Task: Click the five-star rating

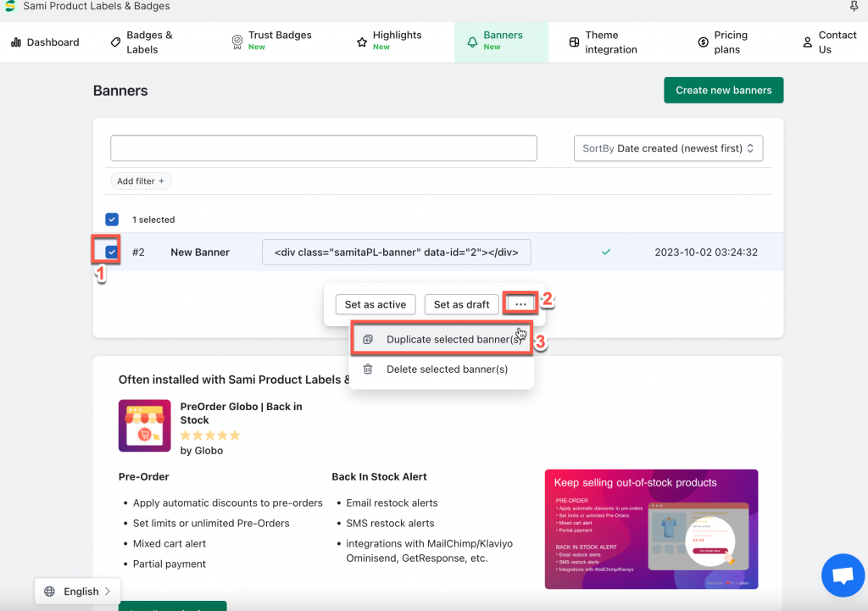Action: click(210, 436)
